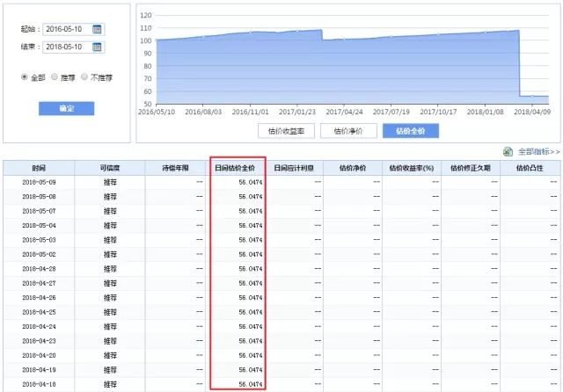Select the 不推荐 radio button

pyautogui.click(x=84, y=76)
